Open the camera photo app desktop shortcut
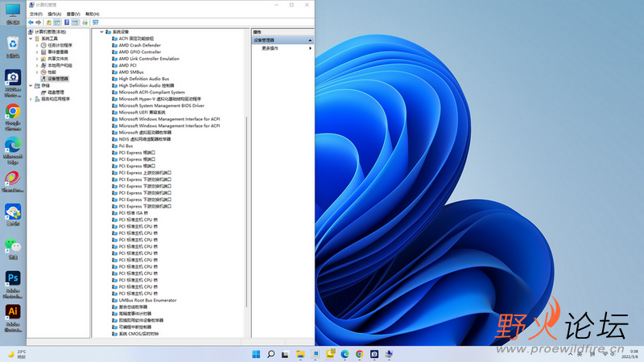The image size is (644, 362). click(x=13, y=84)
